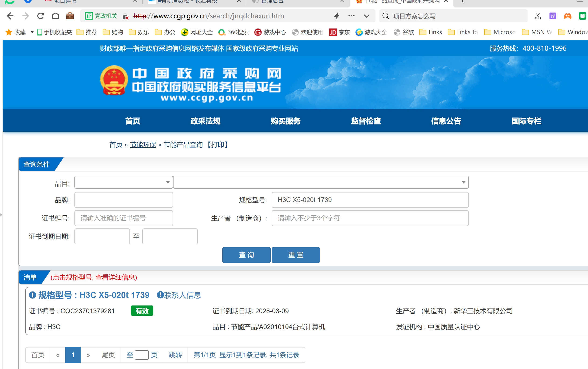The image size is (588, 369).
Task: Click the 证书到期日期 start date field
Action: click(x=102, y=236)
